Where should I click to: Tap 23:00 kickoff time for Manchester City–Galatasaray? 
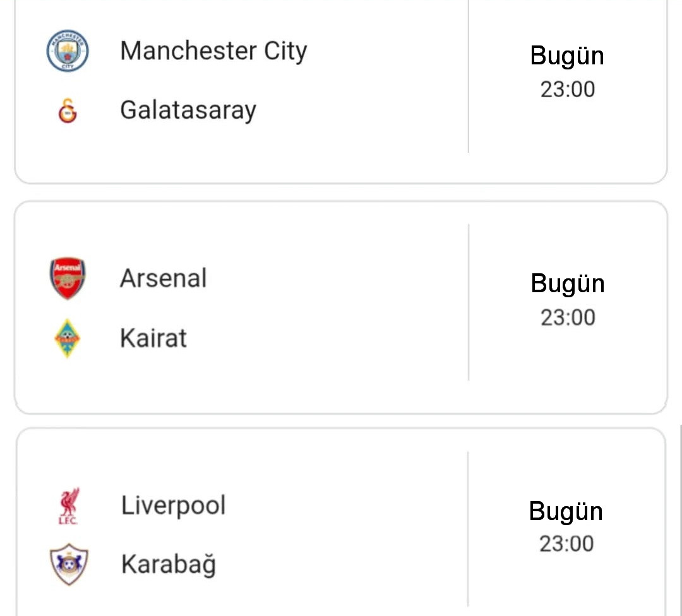[568, 90]
